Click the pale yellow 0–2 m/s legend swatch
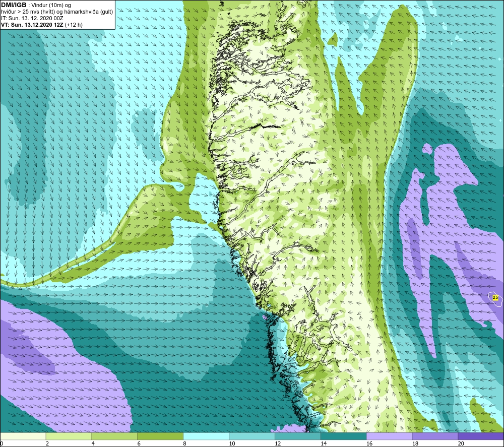The height and width of the screenshot is (447, 504). click(x=23, y=436)
